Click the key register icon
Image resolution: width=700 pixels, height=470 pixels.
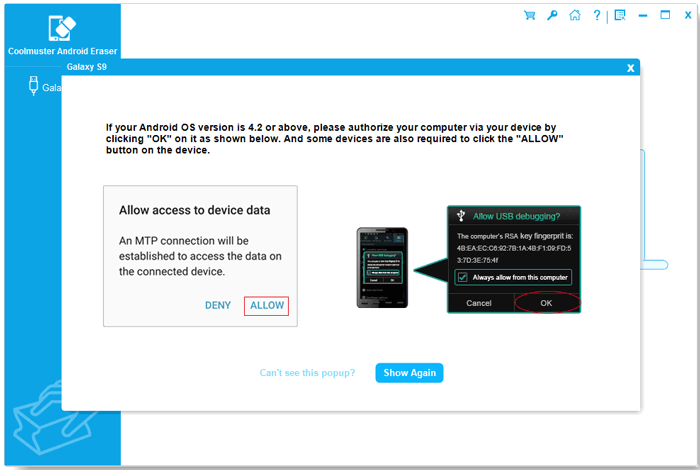pyautogui.click(x=552, y=15)
